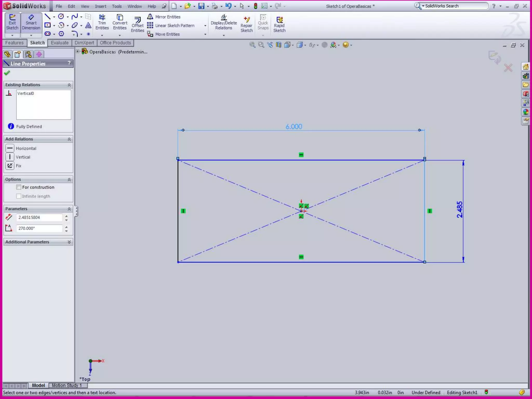Screen dimensions: 532x399
Task: Click the Mirror Entities tool
Action: [x=164, y=17]
